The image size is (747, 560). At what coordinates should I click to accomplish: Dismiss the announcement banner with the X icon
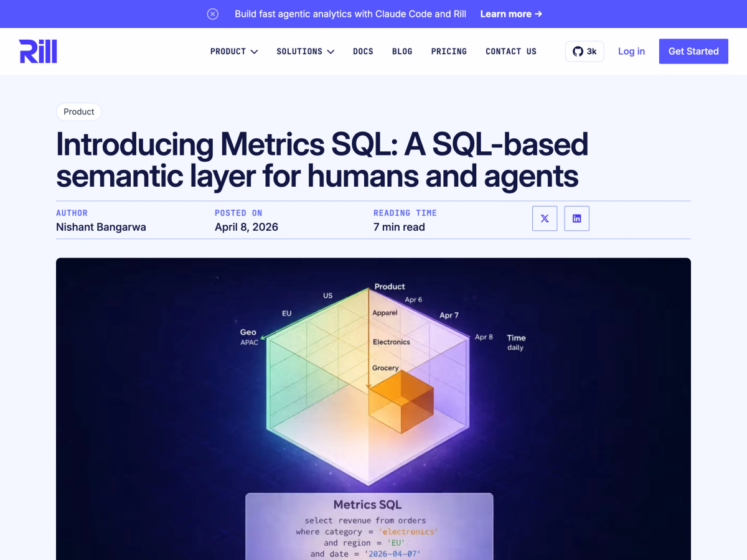click(x=213, y=14)
